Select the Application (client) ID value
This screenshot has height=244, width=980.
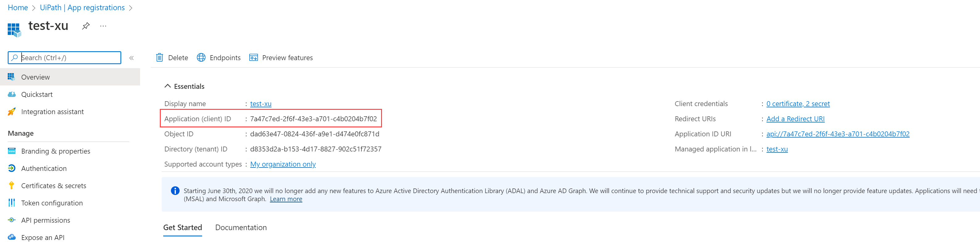[313, 118]
